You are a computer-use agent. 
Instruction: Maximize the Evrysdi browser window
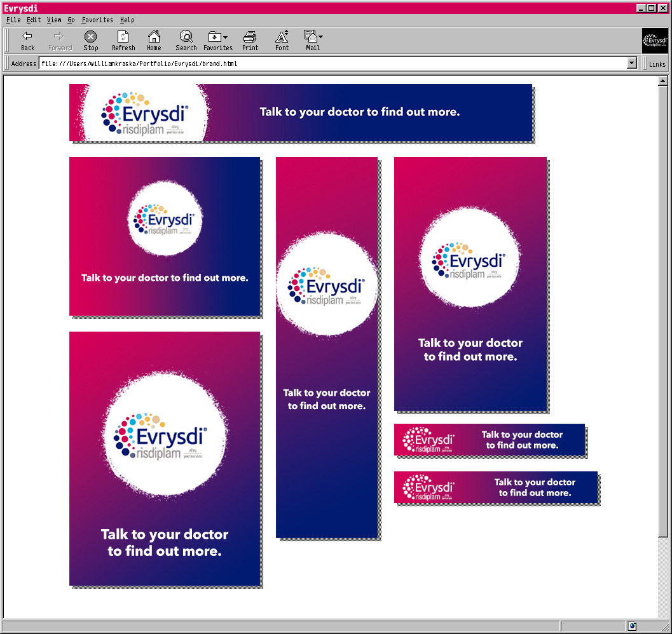[651, 8]
